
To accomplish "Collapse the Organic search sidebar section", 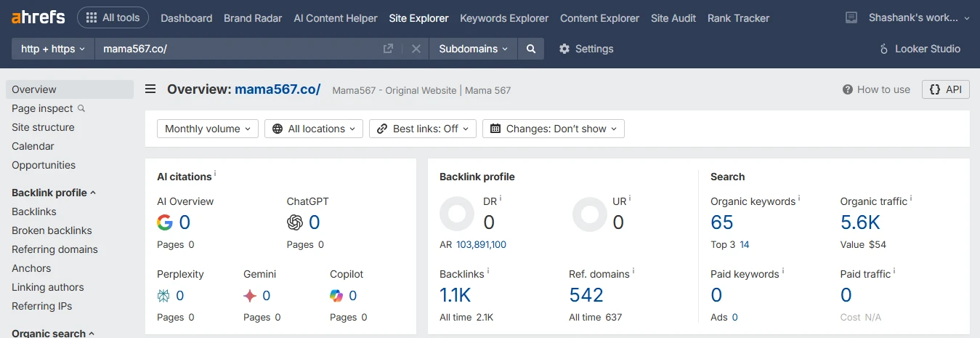I will pyautogui.click(x=54, y=334).
